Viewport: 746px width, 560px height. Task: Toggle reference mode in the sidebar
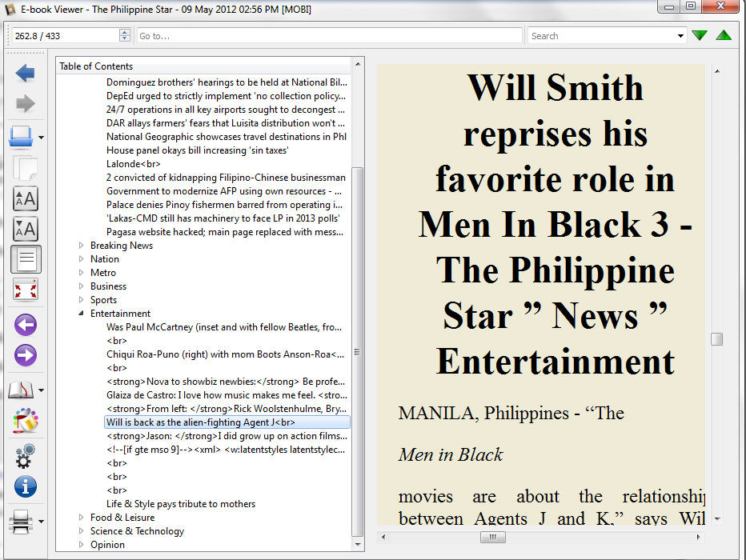point(26,420)
